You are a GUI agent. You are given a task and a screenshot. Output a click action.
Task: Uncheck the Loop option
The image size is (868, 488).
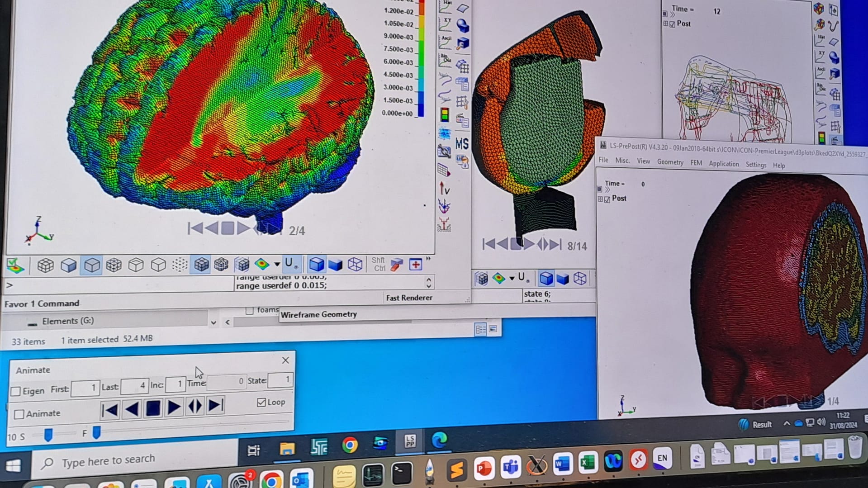[261, 403]
